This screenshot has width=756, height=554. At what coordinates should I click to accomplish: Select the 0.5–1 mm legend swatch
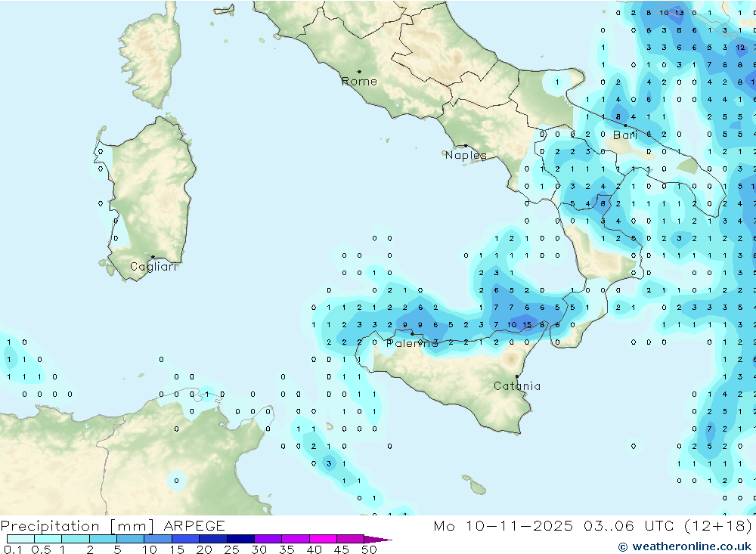pos(48,539)
